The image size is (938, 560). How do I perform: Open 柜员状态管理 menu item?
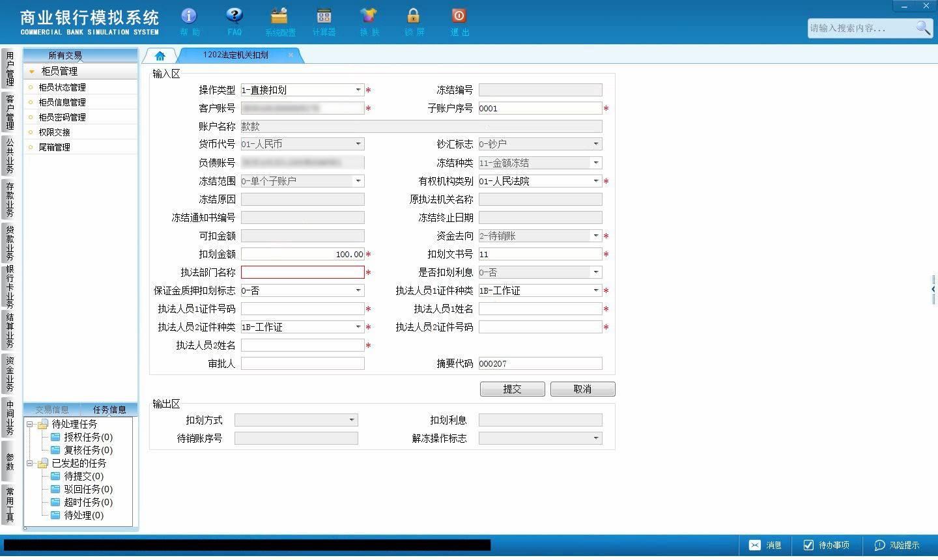click(62, 87)
